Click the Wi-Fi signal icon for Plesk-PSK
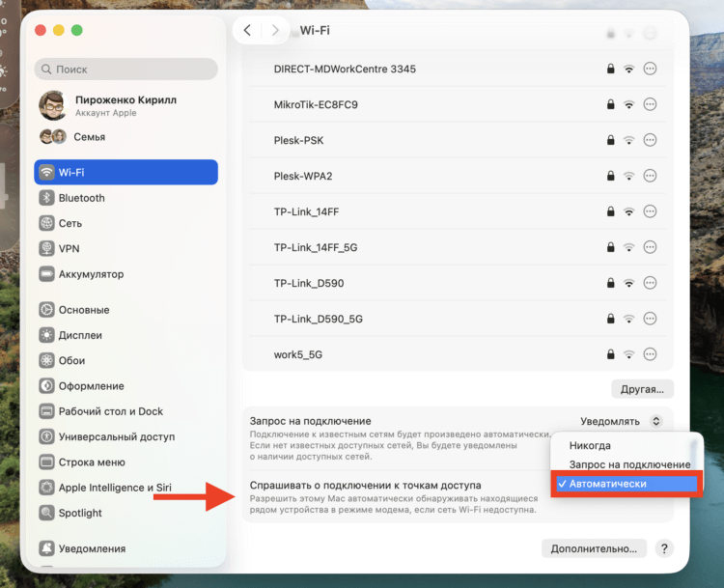724x588 pixels. [x=628, y=140]
